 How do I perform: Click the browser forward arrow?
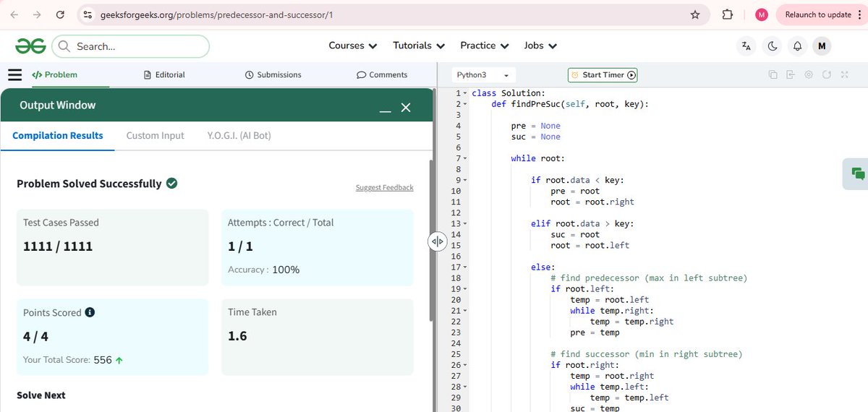pyautogui.click(x=37, y=14)
